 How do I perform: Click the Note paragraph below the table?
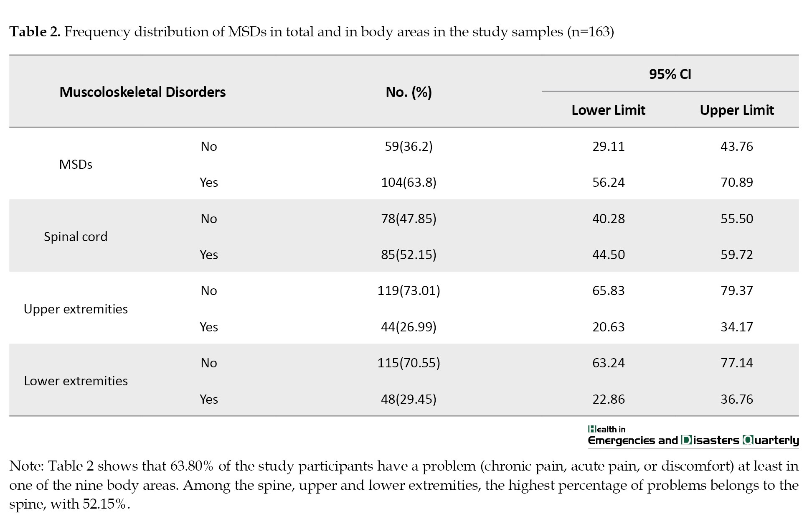403,485
